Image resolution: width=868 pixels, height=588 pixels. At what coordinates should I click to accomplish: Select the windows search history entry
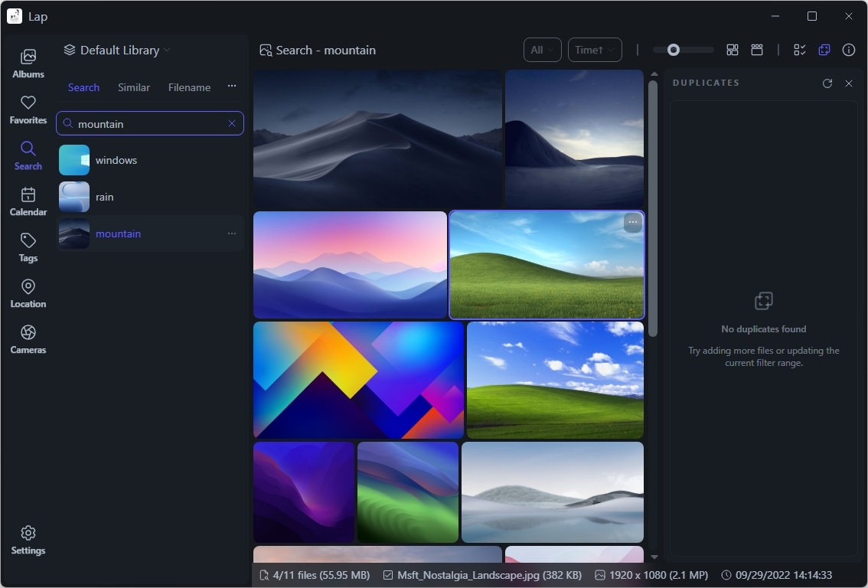150,160
